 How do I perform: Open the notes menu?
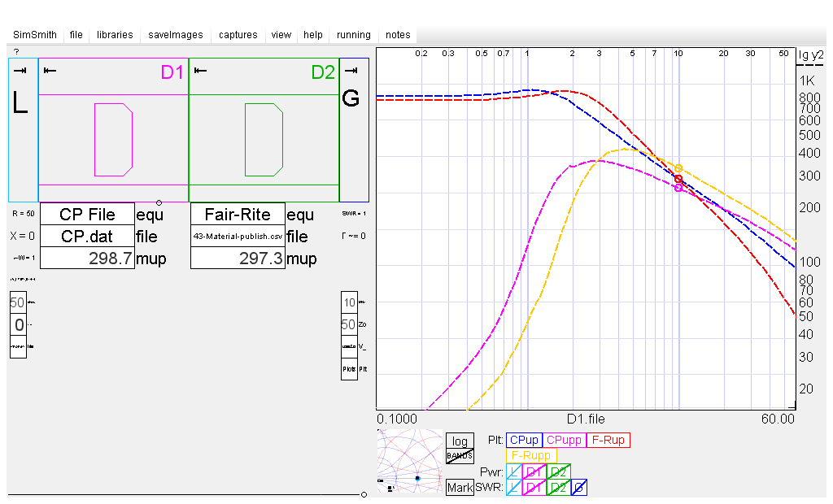pyautogui.click(x=398, y=34)
